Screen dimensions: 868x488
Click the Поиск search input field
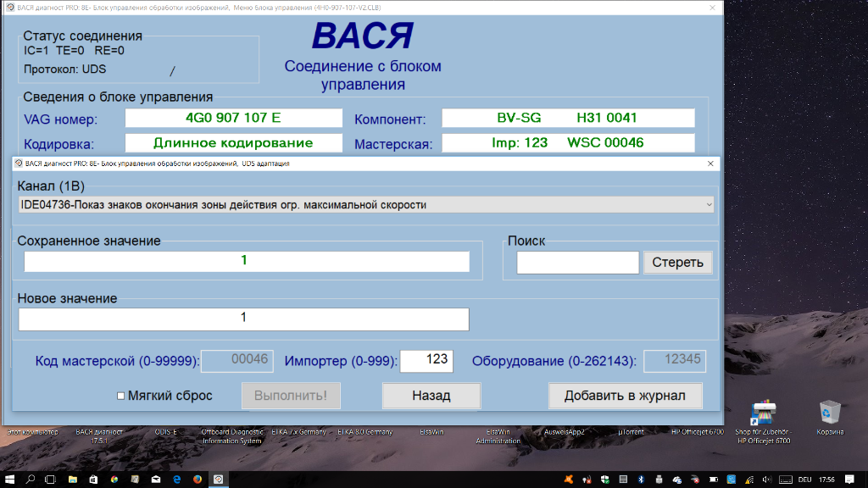(x=577, y=263)
